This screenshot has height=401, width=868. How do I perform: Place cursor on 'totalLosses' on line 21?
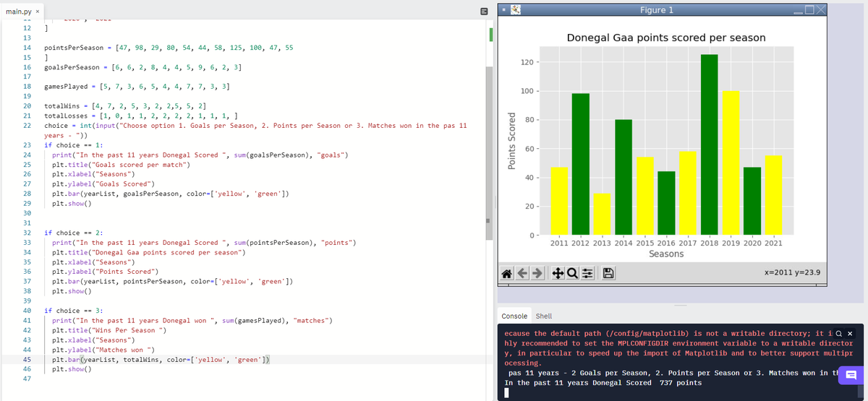point(67,116)
